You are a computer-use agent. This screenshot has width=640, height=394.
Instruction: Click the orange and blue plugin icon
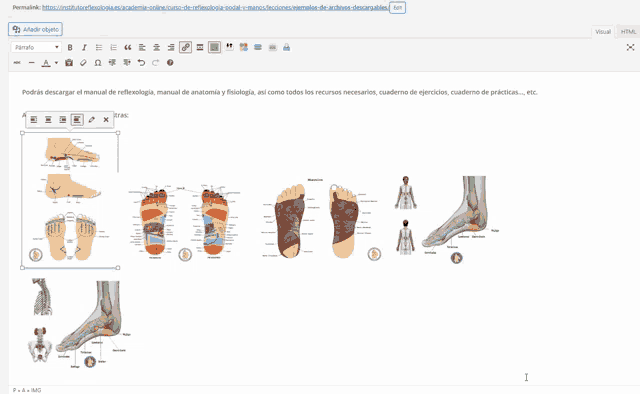[x=244, y=47]
